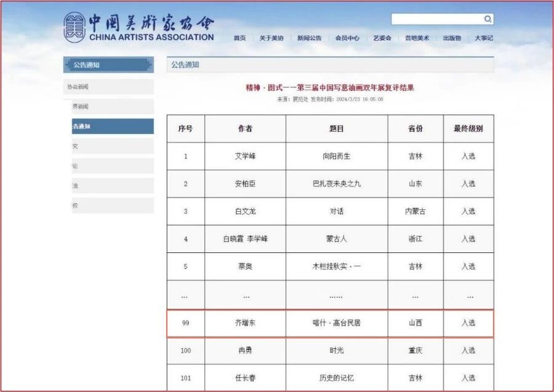Screen dimensions: 554x392
Task: Navigate to the 艺委会 section
Action: click(382, 38)
